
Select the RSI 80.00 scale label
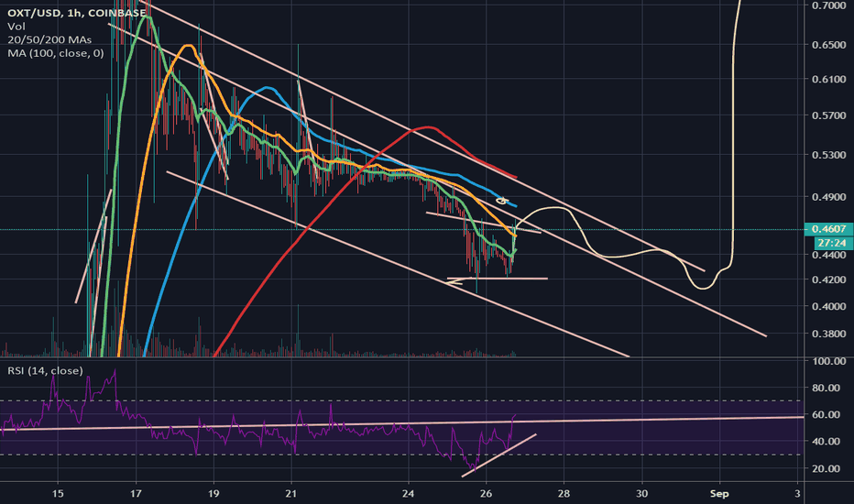coord(826,388)
